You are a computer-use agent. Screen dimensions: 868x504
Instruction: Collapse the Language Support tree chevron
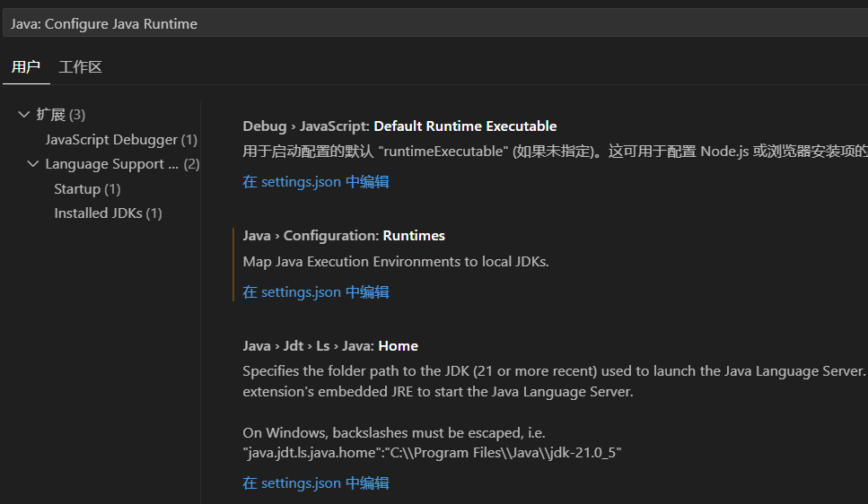33,164
